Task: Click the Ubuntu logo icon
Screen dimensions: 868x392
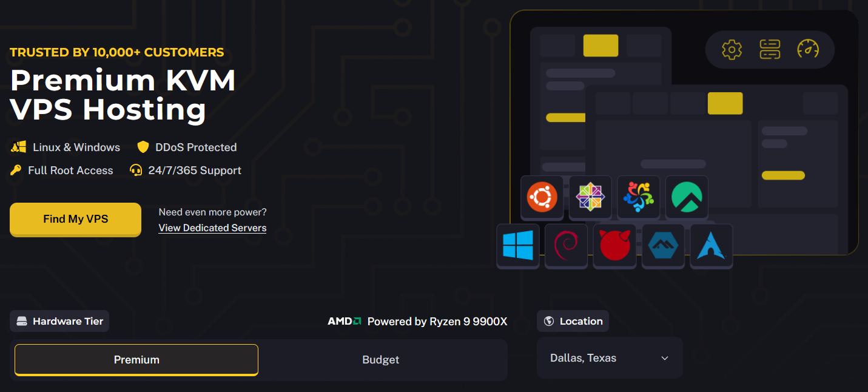Action: (542, 197)
